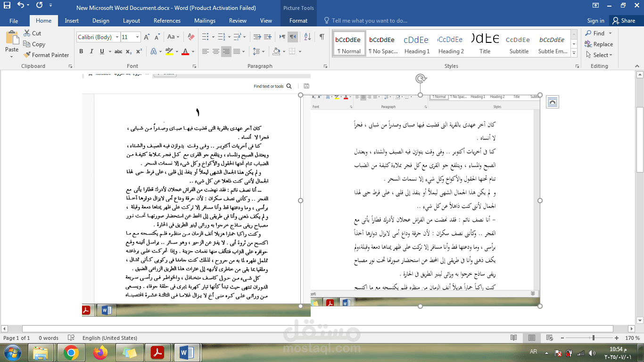
Task: Cut the selected content
Action: (x=32, y=33)
